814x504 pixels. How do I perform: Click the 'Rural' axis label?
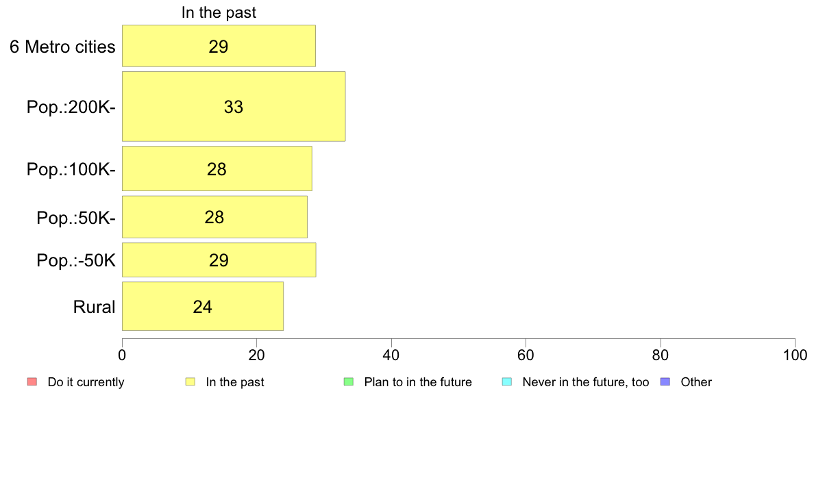click(94, 307)
